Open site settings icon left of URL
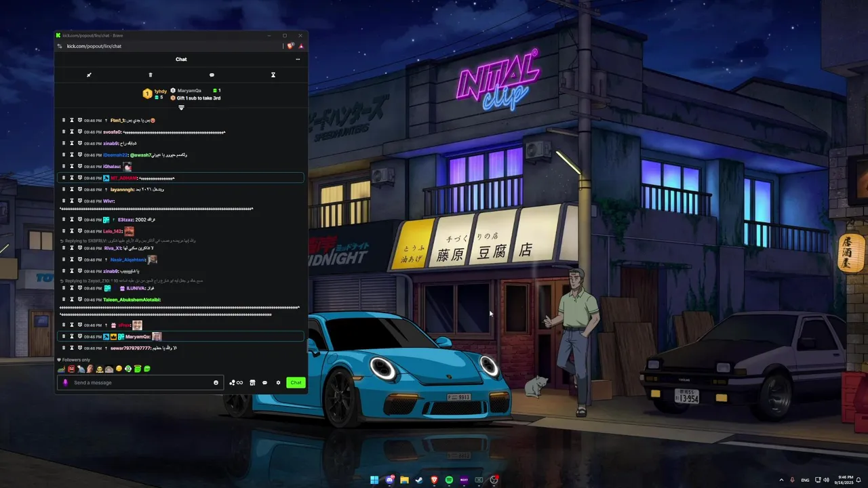 (x=60, y=46)
